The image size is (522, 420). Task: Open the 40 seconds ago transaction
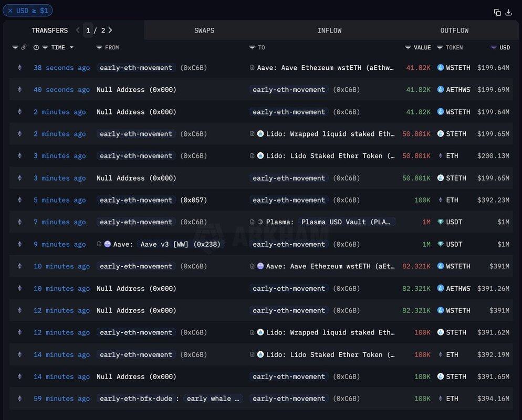[x=61, y=90]
